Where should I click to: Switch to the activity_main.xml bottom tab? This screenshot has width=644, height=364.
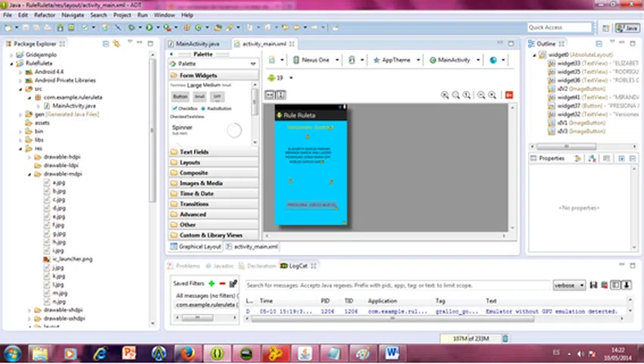click(x=252, y=246)
